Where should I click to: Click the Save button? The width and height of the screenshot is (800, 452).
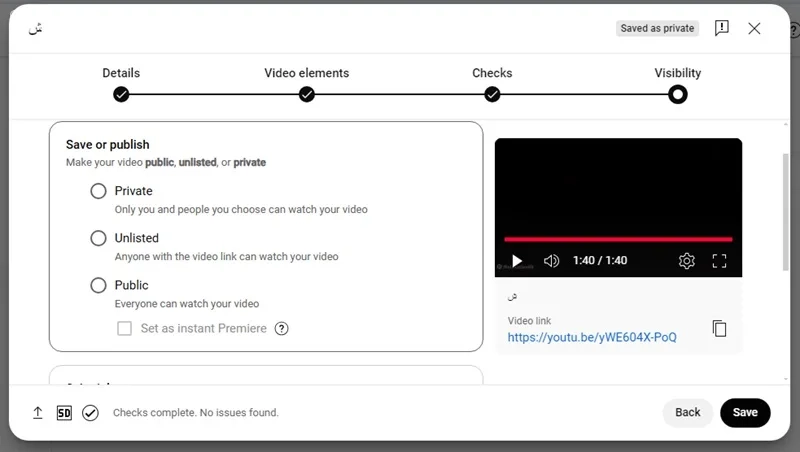(x=745, y=412)
